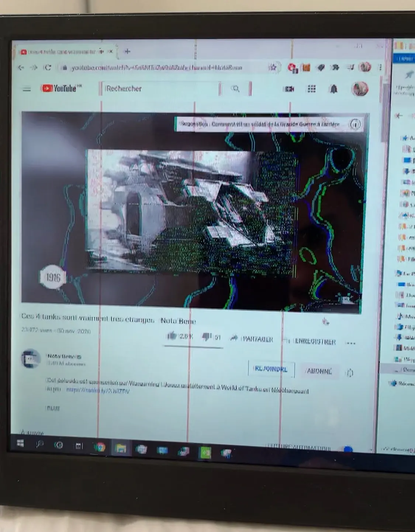Image resolution: width=415 pixels, height=532 pixels.
Task: Open the Chrome profile avatar
Action: [364, 67]
